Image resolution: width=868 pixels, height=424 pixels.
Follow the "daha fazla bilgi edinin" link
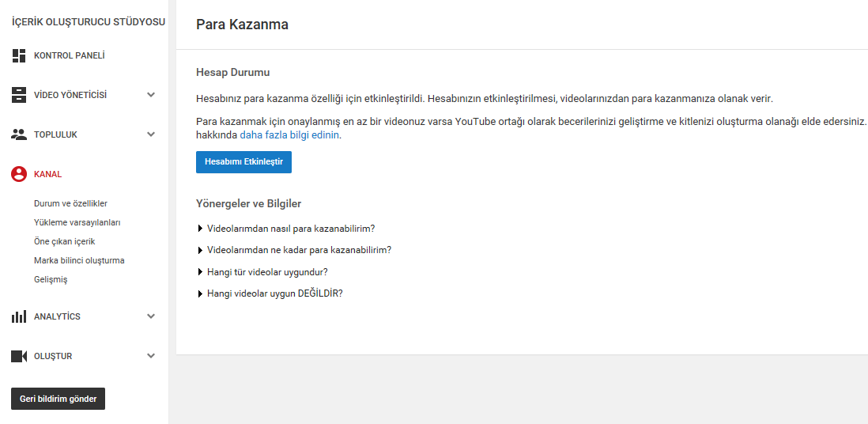point(289,134)
